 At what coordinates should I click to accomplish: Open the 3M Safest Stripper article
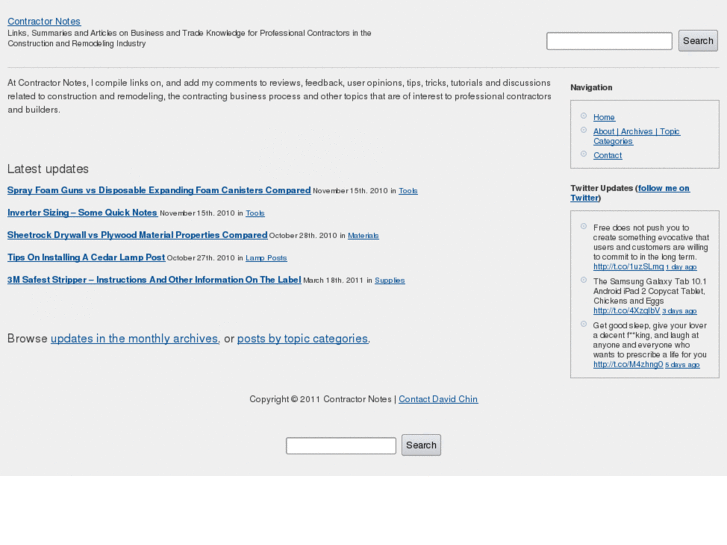click(x=154, y=280)
